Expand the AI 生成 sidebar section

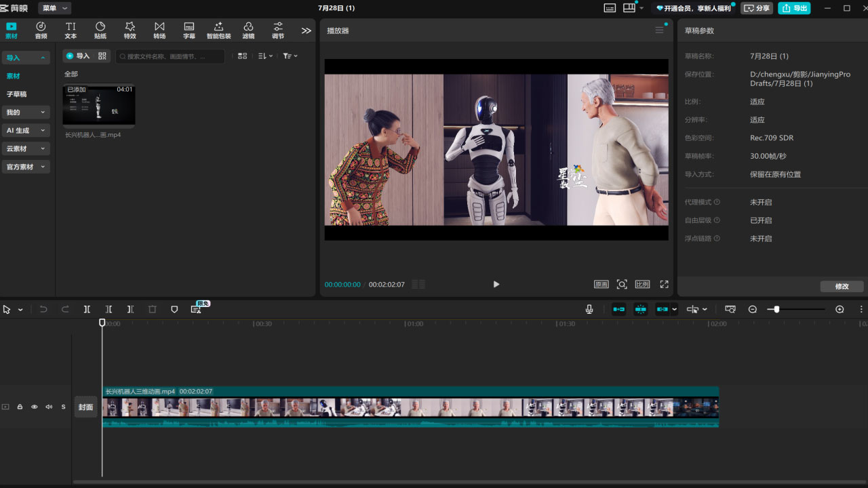(26, 130)
